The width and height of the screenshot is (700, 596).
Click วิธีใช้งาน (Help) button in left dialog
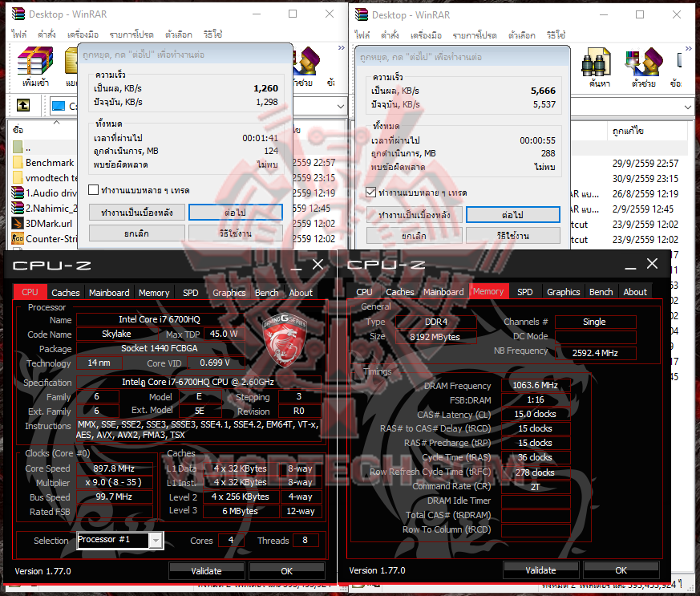[235, 233]
